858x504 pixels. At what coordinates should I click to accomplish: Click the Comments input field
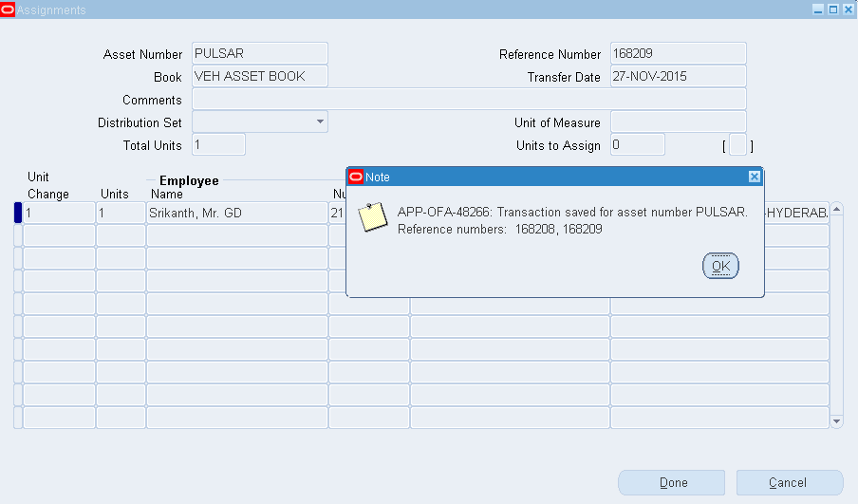469,100
